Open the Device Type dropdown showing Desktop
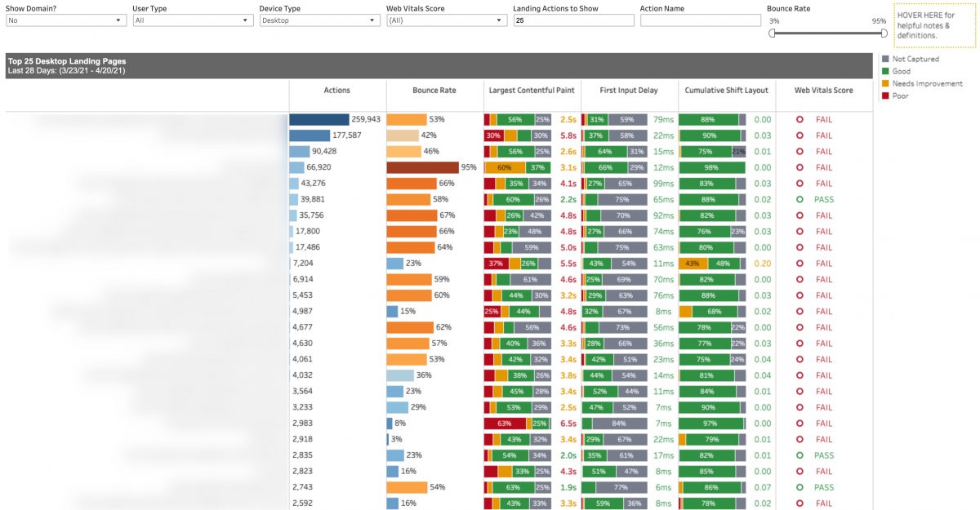Image resolution: width=980 pixels, height=510 pixels. (x=318, y=20)
